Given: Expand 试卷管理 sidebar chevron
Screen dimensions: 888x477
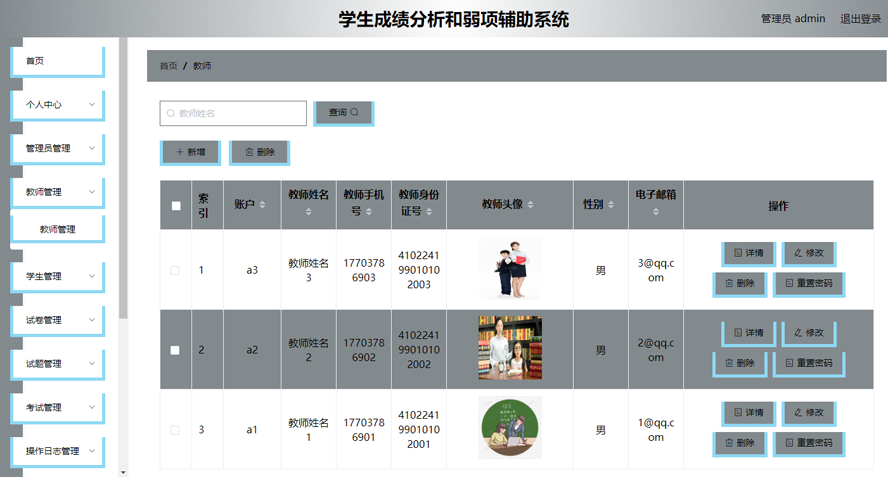Looking at the screenshot, I should click(92, 320).
